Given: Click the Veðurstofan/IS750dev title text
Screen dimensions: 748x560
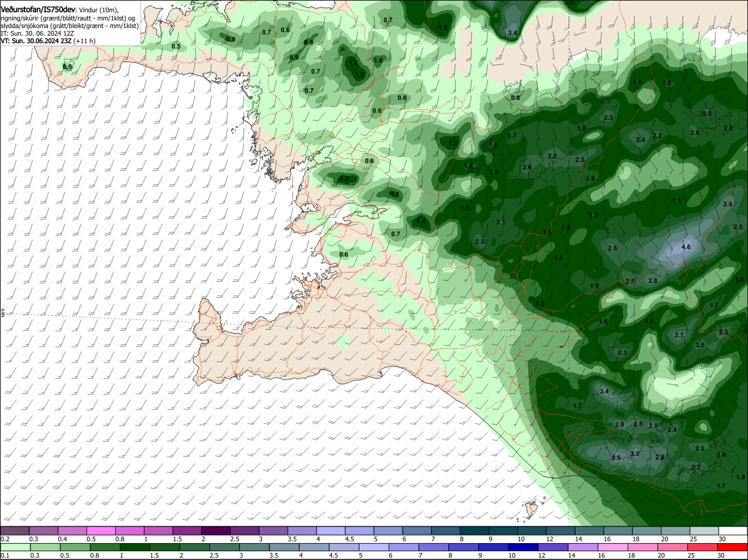Looking at the screenshot, I should pos(38,10).
